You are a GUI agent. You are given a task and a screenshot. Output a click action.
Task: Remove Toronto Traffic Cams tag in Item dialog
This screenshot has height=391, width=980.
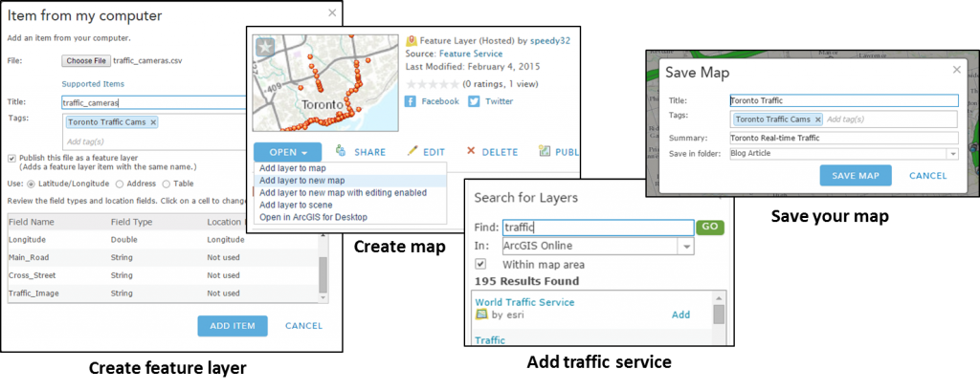coord(153,122)
